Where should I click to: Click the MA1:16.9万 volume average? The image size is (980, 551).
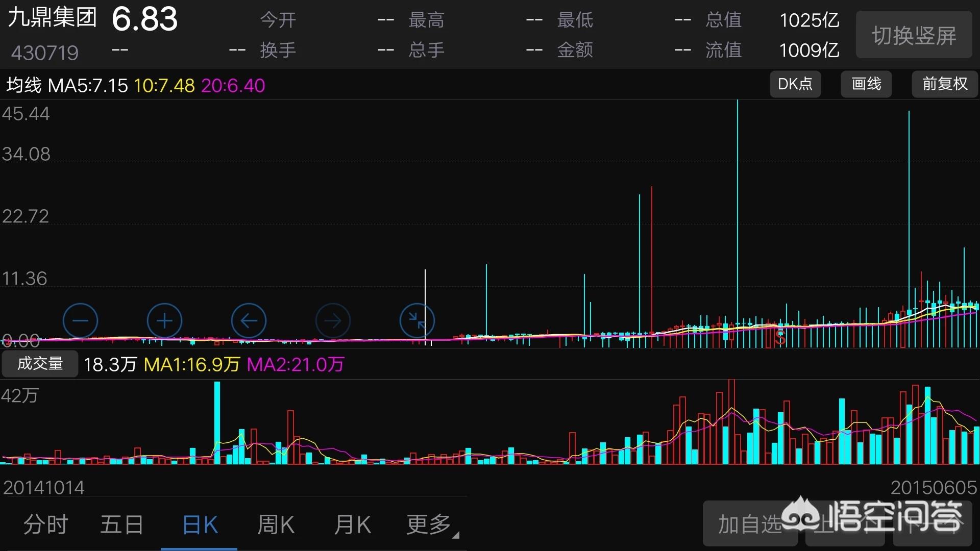click(x=192, y=364)
